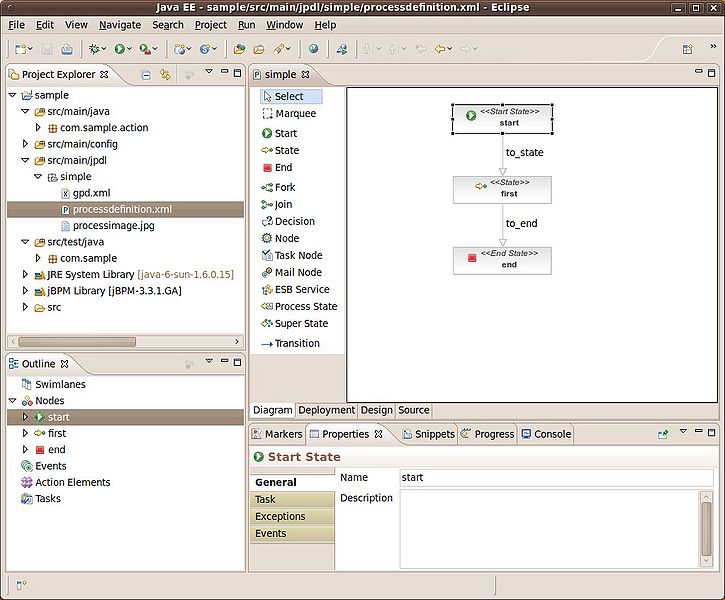Screen dimensions: 725x600
Task: Select processimage.jpg file
Action: tap(108, 226)
